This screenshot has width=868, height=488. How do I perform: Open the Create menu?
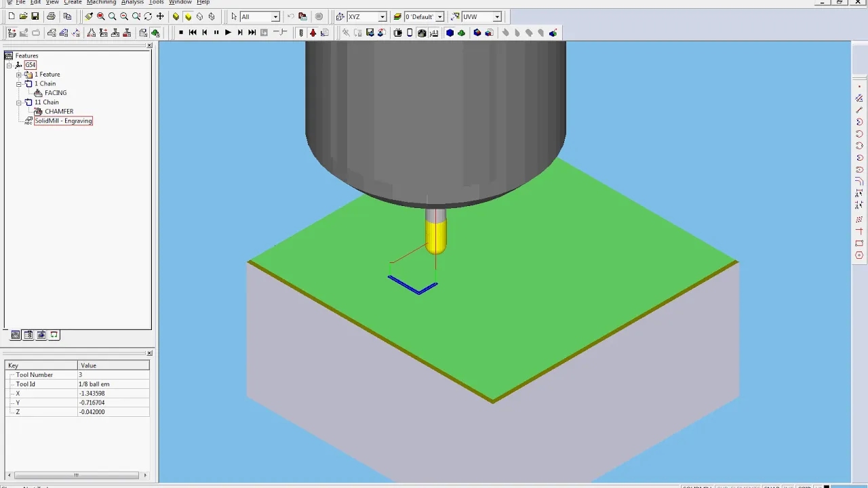pos(73,3)
